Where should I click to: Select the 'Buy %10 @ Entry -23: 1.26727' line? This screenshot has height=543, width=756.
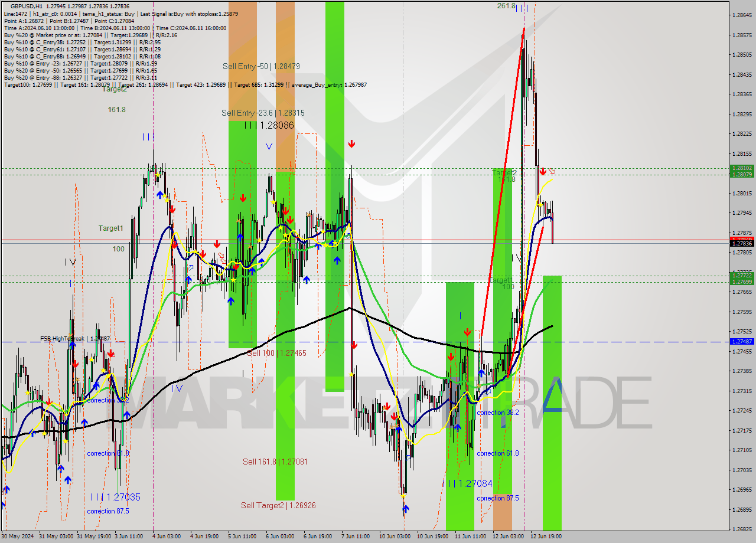[80, 63]
